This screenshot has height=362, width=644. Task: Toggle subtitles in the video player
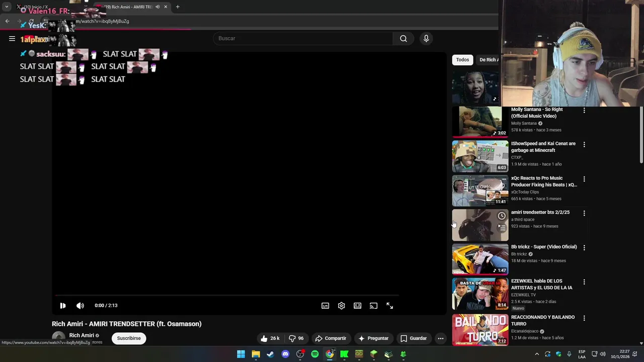(x=326, y=306)
